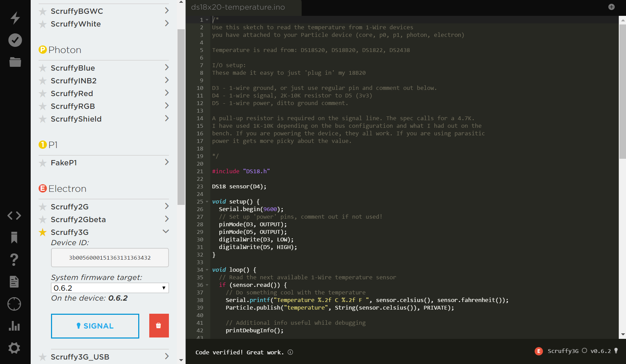Fold the if block at line 36
626x364 pixels.
click(x=207, y=285)
